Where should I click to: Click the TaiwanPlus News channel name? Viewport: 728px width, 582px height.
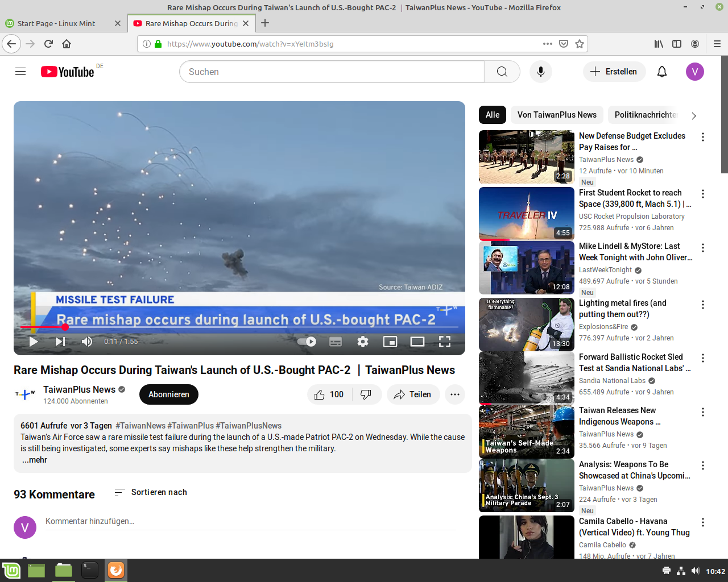tap(80, 389)
